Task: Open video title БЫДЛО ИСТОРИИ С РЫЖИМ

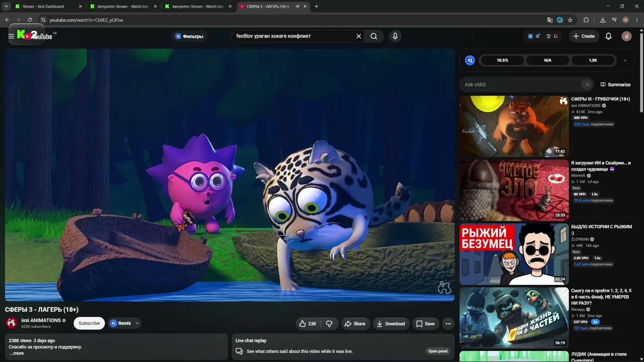Action: point(601,230)
